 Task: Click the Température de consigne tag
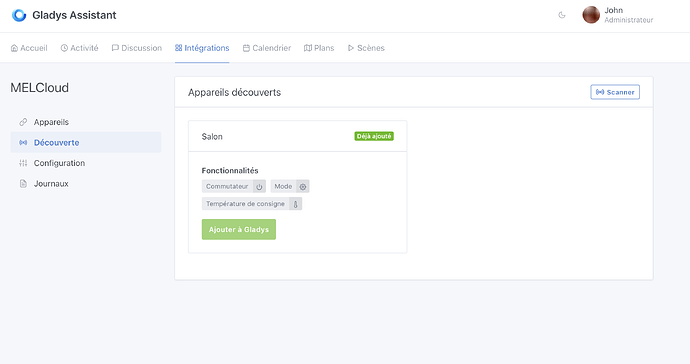(252, 204)
